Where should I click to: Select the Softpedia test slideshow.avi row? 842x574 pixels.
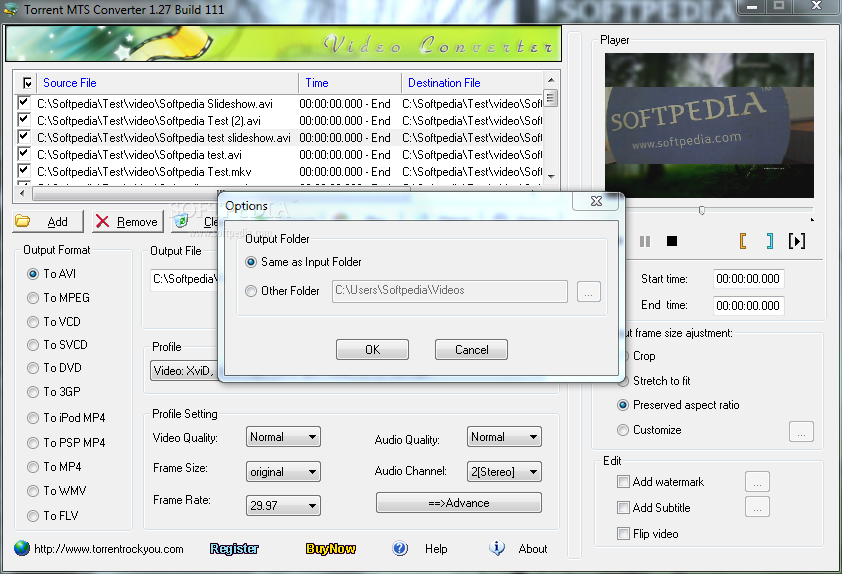279,138
